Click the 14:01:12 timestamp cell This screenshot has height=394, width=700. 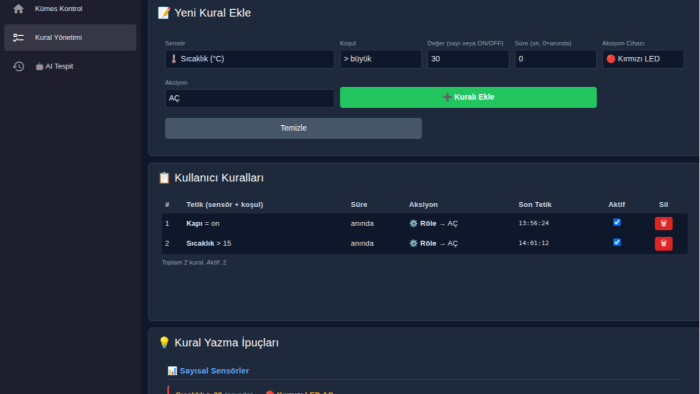pyautogui.click(x=533, y=243)
